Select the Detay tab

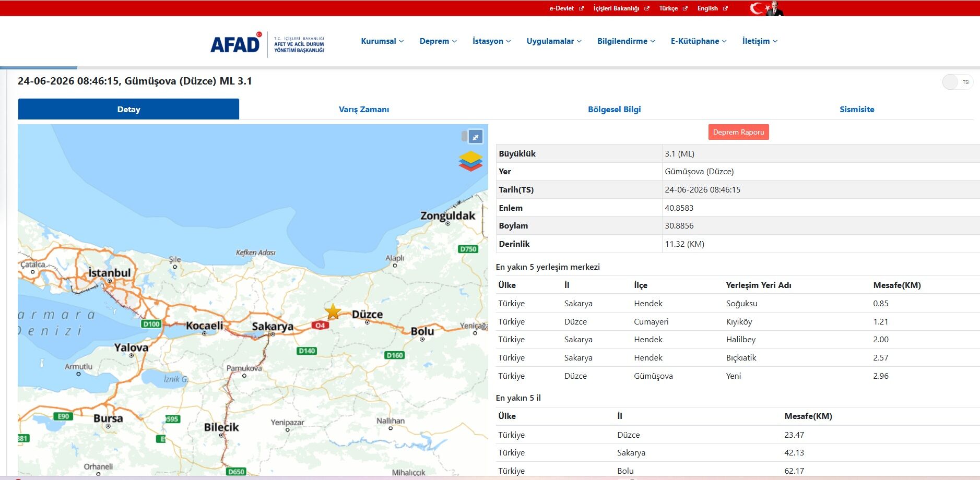tap(128, 109)
